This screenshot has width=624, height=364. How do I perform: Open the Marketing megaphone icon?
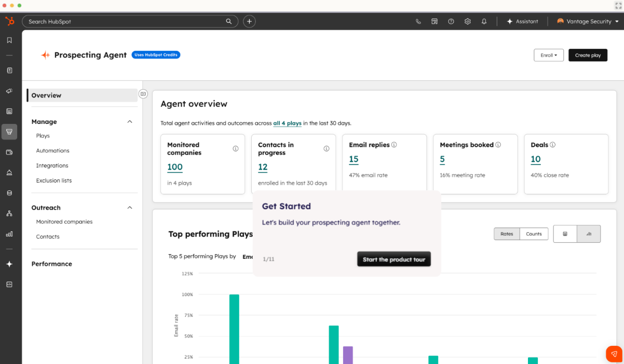[x=9, y=91]
